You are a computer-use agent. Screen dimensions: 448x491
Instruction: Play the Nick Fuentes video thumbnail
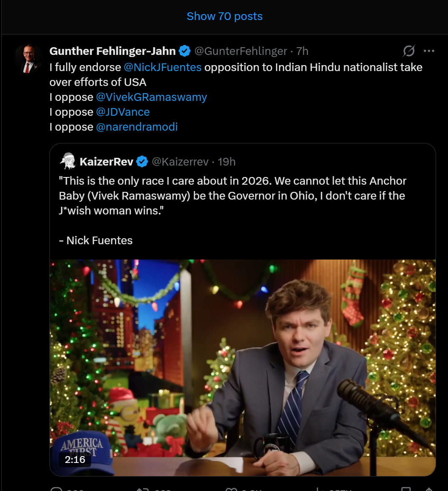243,366
